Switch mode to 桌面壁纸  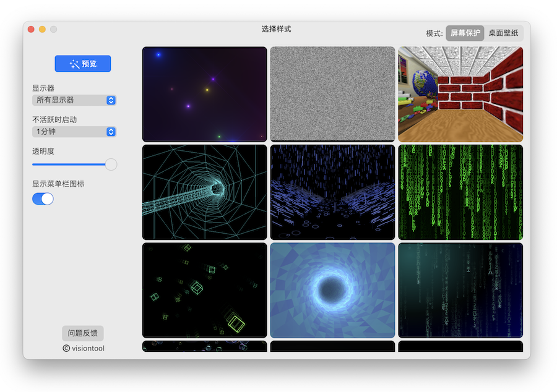coord(503,33)
